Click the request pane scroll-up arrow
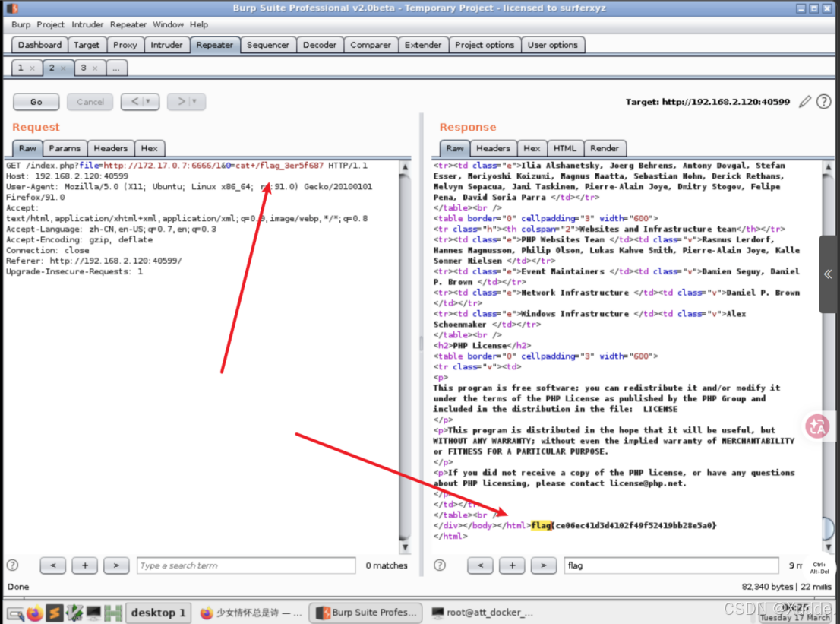Viewport: 840px width, 624px height. point(405,168)
